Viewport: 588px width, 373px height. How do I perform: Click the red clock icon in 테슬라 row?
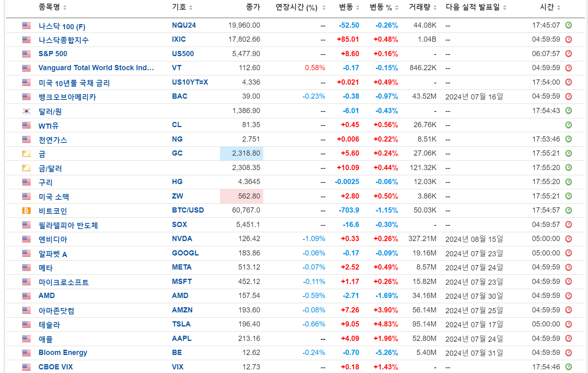click(x=568, y=324)
